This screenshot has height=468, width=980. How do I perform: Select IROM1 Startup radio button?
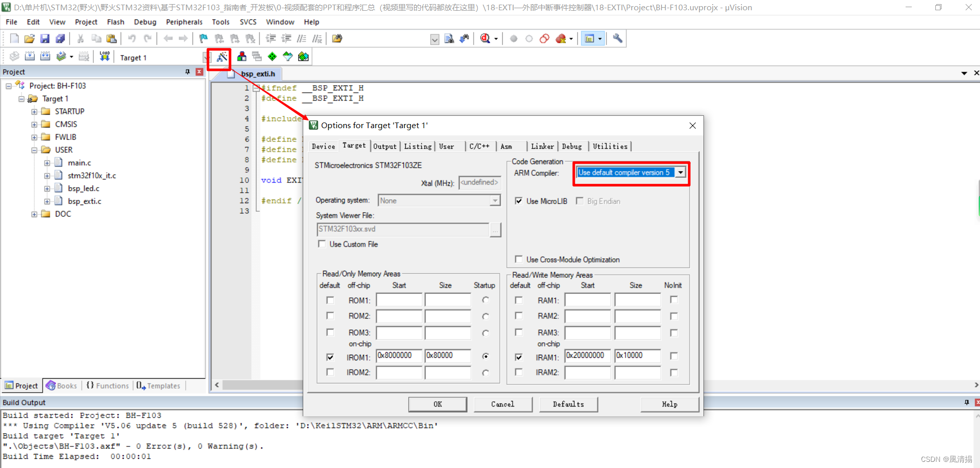[485, 356]
